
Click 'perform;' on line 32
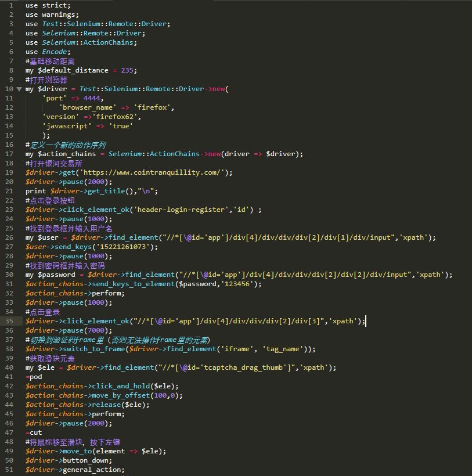(108, 293)
